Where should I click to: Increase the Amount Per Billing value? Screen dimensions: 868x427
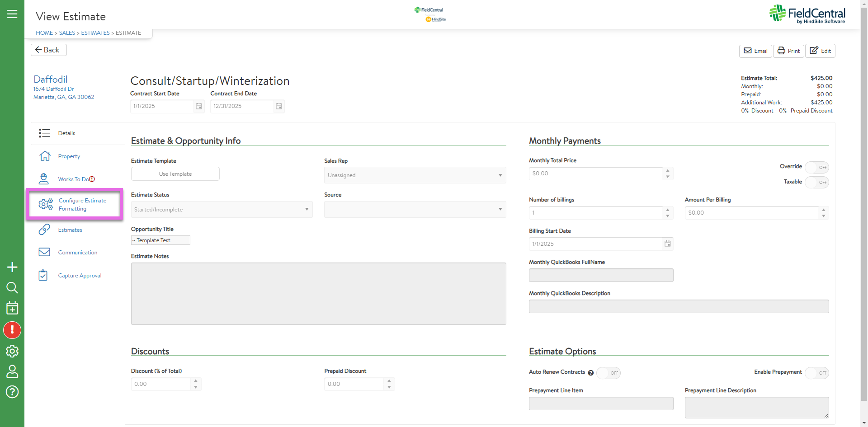tap(824, 210)
